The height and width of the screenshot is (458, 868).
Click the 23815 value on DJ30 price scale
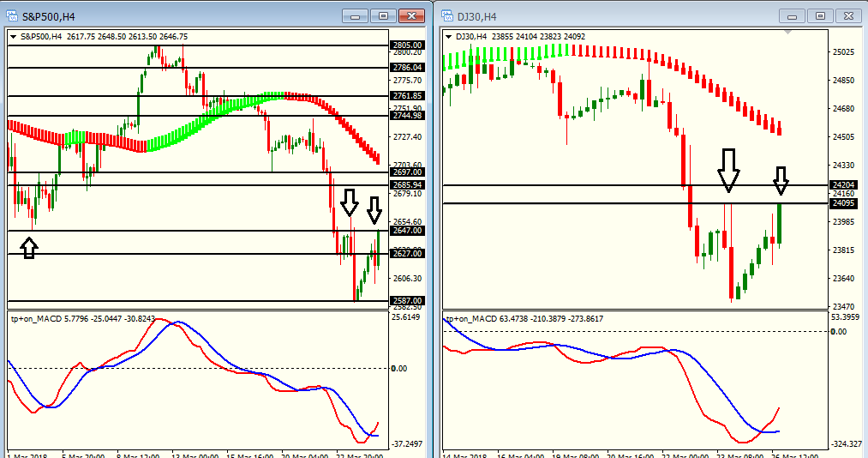(x=844, y=250)
